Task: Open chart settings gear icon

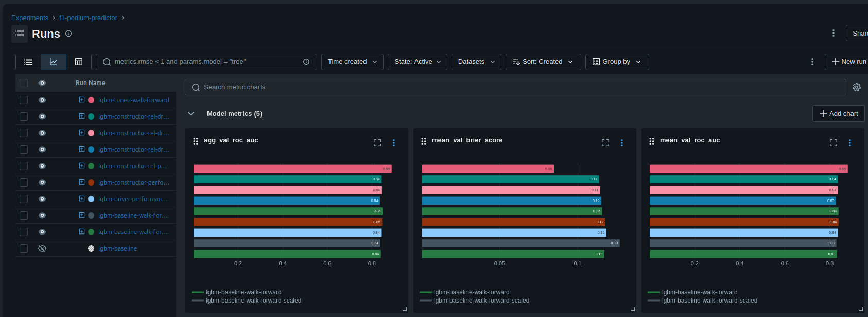Action: [857, 87]
